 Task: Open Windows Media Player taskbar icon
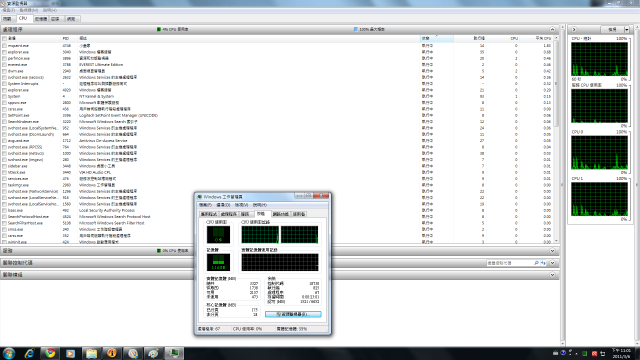(x=71, y=353)
